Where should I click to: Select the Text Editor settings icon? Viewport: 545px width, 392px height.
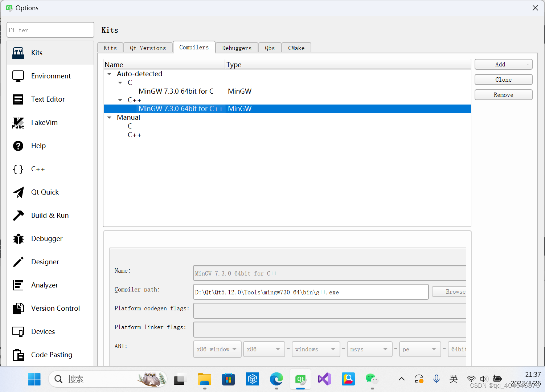click(18, 99)
